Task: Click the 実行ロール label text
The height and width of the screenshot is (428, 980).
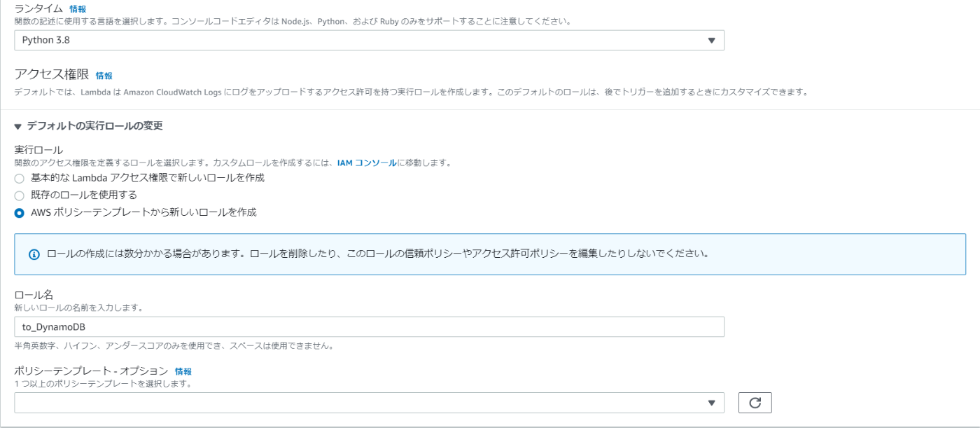Action: pos(38,150)
